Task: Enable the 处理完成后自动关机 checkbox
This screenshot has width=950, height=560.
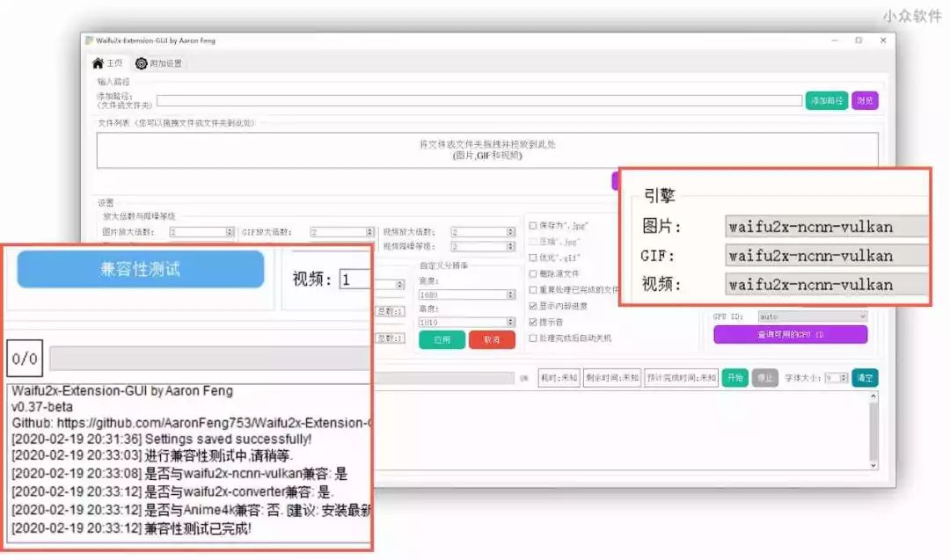Action: (533, 338)
